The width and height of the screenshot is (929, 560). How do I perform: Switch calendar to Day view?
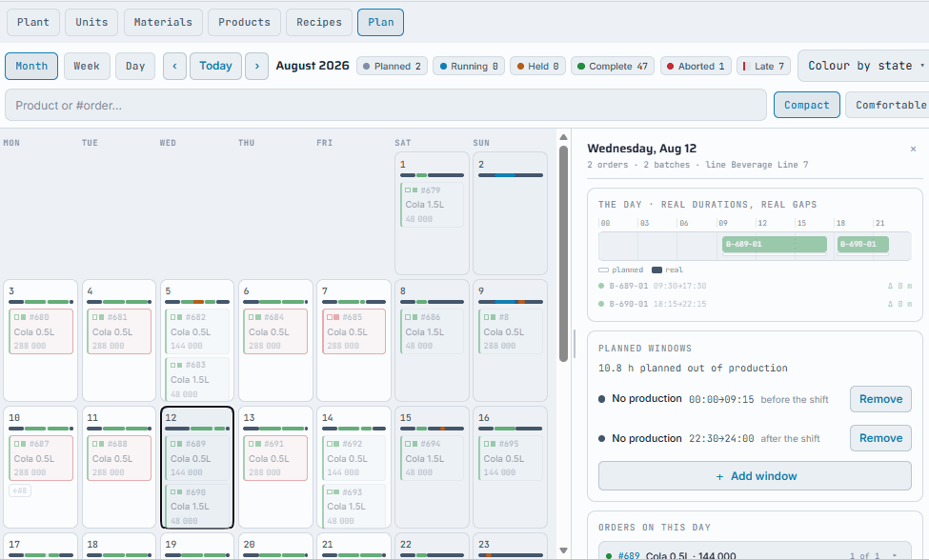click(135, 67)
